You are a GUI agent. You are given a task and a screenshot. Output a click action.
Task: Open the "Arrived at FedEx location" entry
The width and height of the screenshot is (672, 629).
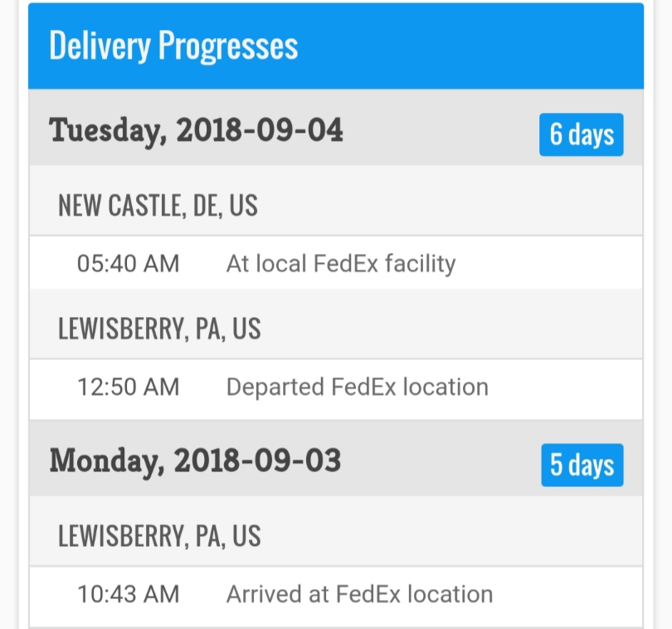pos(359,594)
